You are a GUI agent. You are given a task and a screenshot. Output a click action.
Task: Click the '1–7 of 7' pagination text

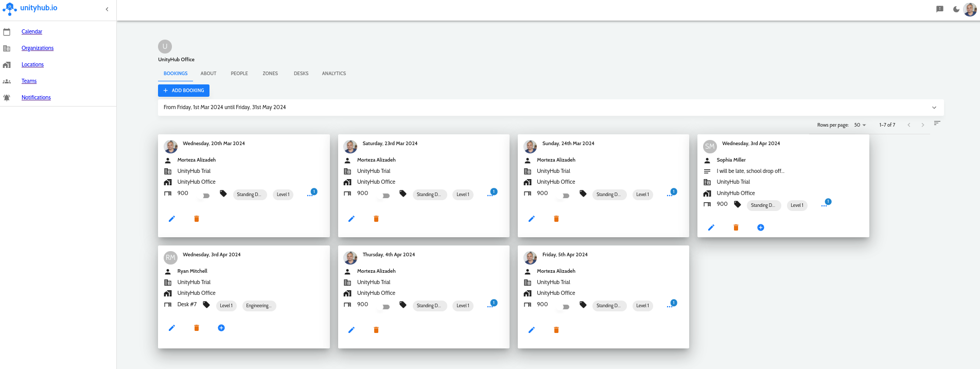point(887,125)
